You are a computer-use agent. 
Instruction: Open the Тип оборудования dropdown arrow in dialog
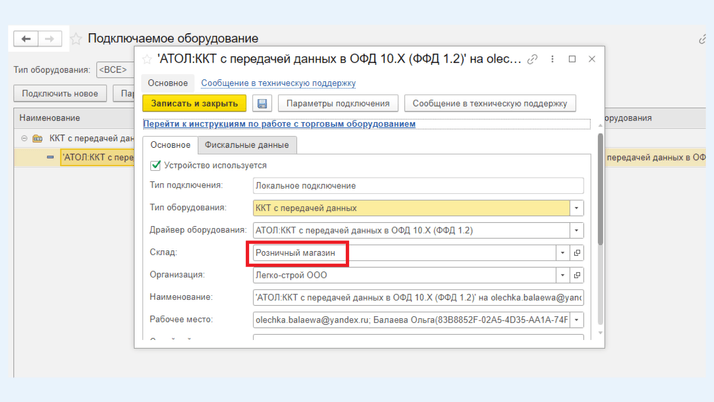point(576,208)
